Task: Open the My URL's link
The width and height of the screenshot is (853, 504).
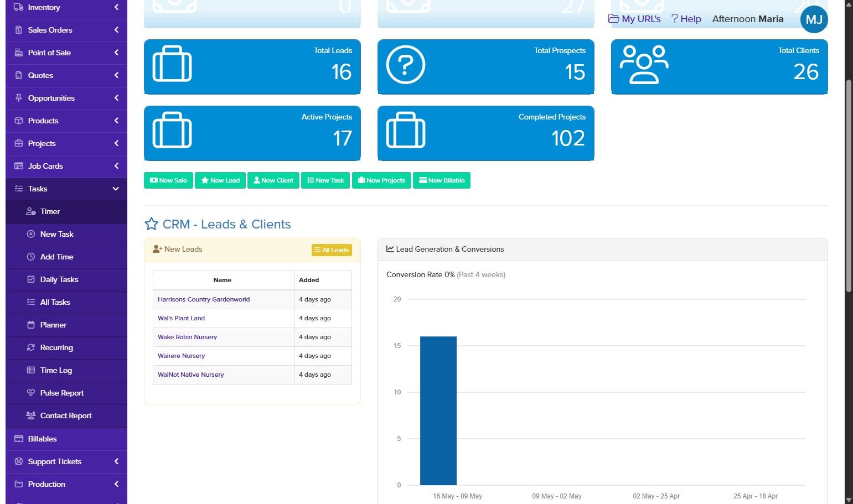Action: 634,19
